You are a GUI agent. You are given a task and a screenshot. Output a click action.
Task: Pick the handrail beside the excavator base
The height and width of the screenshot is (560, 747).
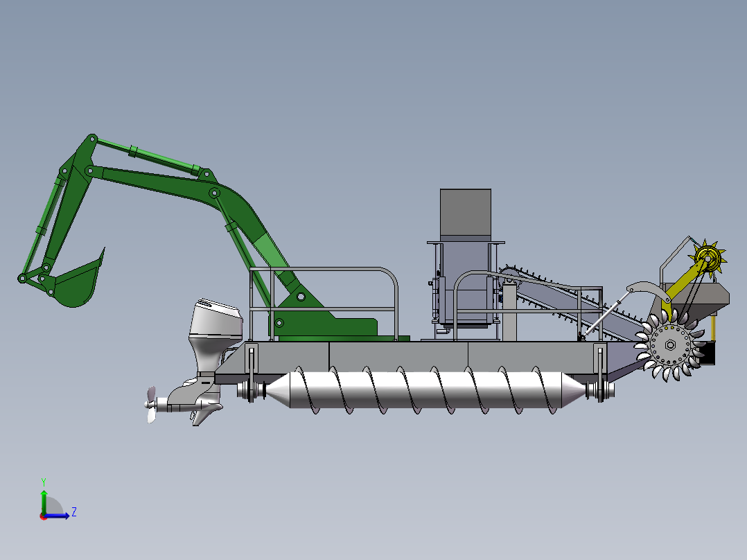tap(324, 303)
